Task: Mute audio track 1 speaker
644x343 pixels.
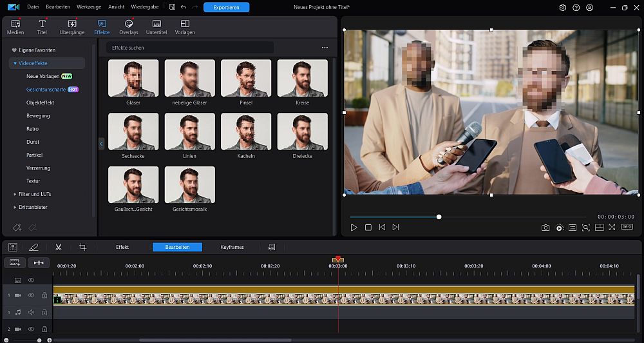Action: click(x=31, y=312)
